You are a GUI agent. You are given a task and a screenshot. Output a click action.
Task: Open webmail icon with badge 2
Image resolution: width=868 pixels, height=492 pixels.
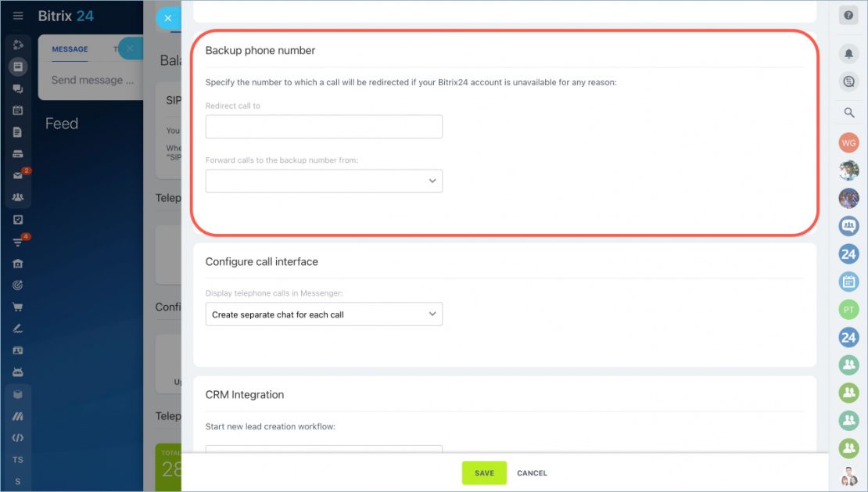coord(18,175)
